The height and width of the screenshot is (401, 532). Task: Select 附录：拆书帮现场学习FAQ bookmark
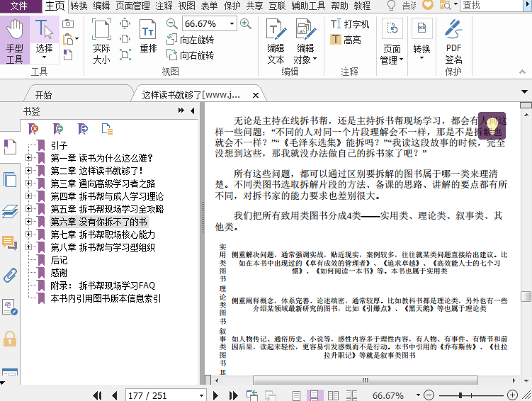tap(103, 286)
